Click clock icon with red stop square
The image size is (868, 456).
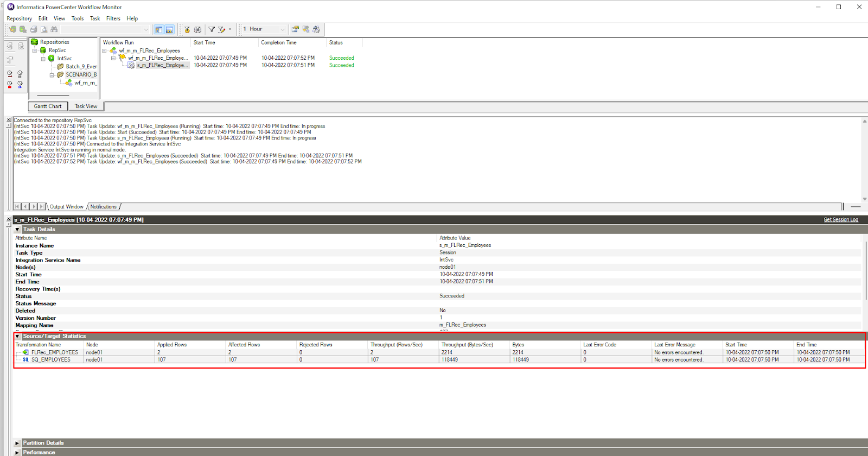coord(10,84)
